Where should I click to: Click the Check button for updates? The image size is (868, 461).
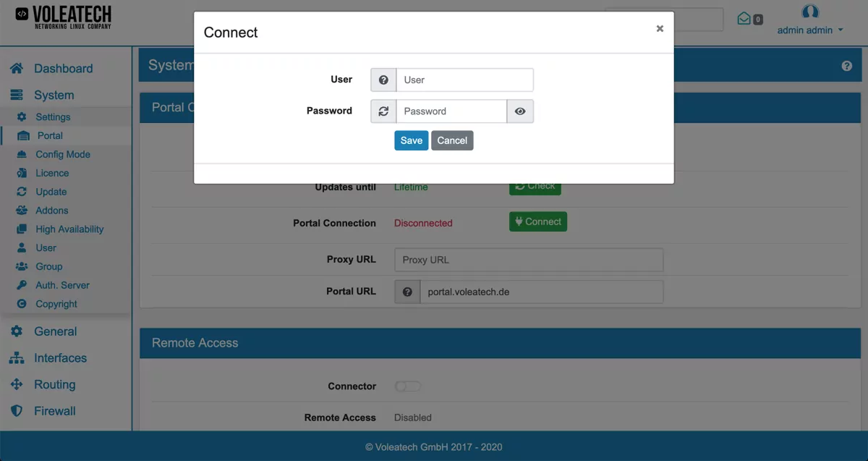click(x=535, y=185)
